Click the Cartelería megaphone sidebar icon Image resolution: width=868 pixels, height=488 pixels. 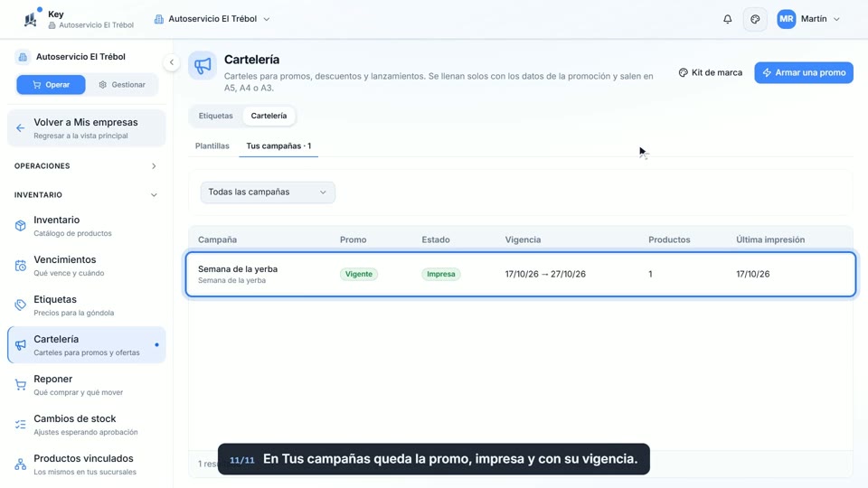point(21,345)
